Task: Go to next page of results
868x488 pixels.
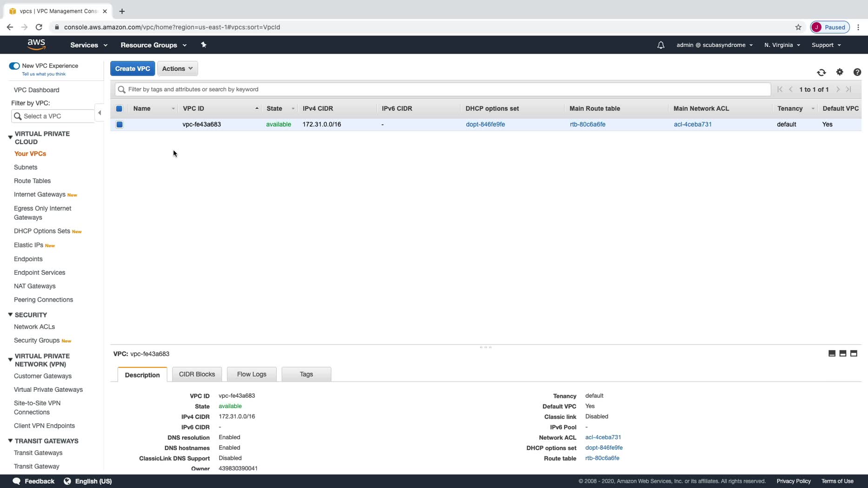Action: click(x=838, y=89)
